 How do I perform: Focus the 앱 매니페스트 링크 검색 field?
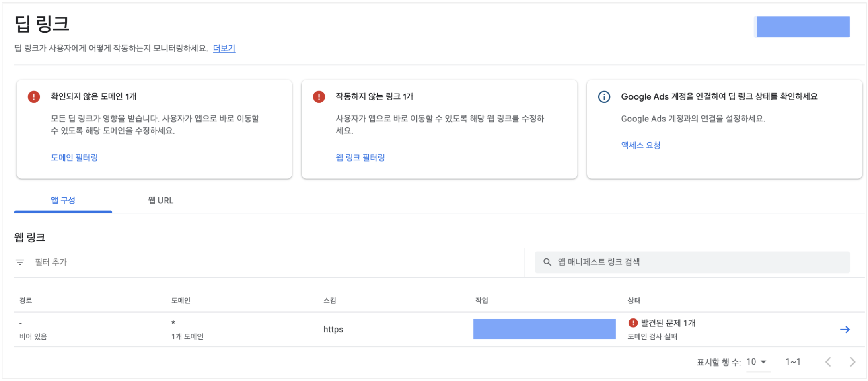tap(700, 262)
